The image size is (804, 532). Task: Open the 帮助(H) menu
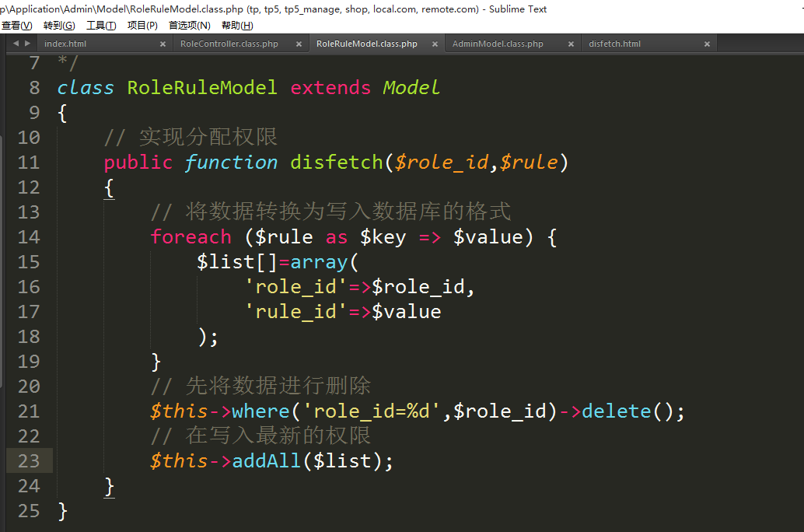pos(237,26)
